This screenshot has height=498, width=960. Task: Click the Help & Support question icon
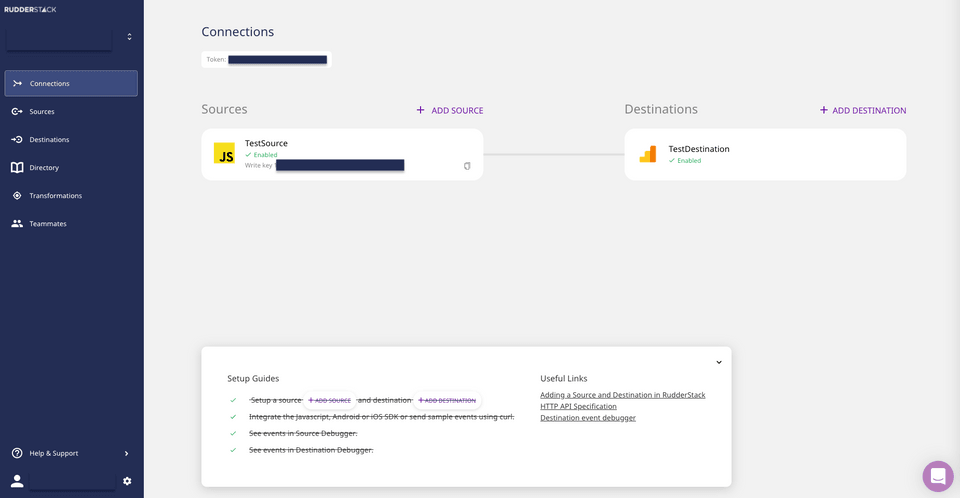(17, 453)
